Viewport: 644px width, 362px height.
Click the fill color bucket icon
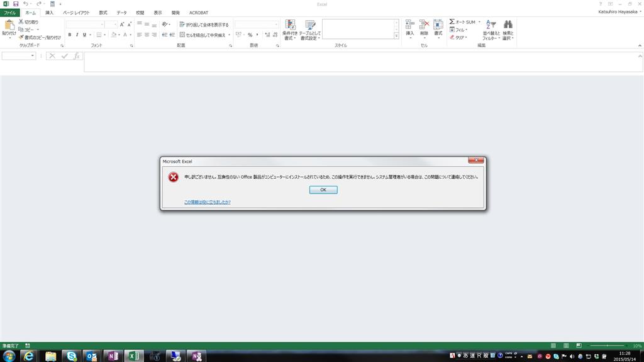point(114,35)
